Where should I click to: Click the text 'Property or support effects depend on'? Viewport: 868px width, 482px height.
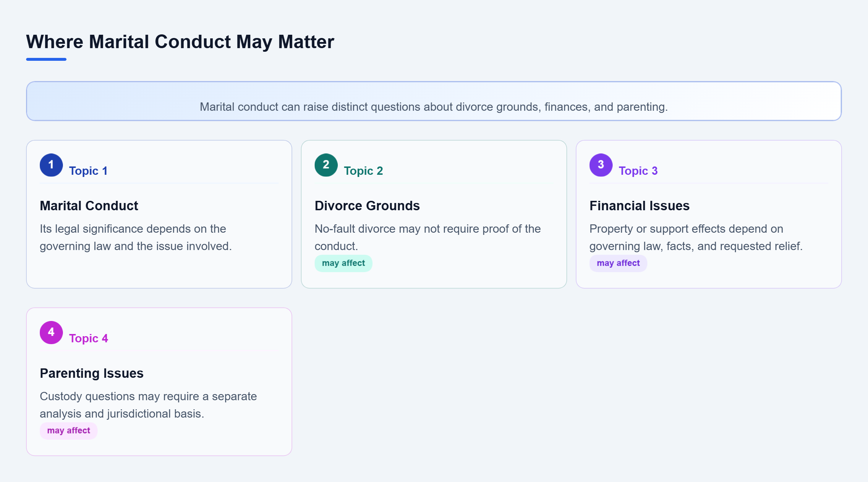(x=686, y=229)
